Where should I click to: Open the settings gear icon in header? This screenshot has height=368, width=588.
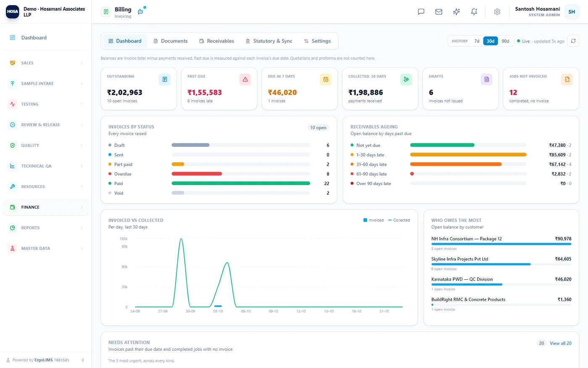click(497, 12)
